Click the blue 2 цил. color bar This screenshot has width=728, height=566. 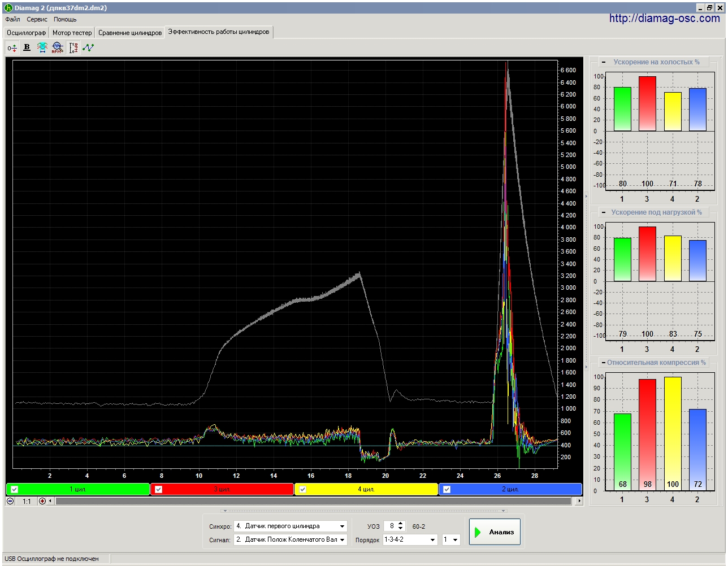(510, 489)
